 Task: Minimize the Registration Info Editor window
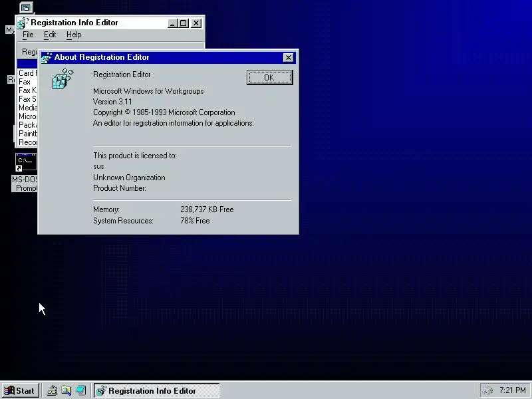[172, 23]
